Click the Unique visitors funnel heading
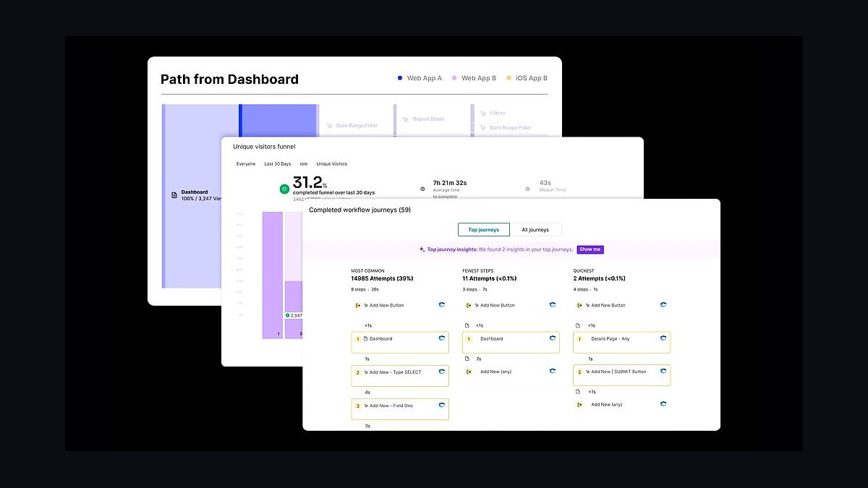Viewport: 868px width, 488px height. [264, 147]
